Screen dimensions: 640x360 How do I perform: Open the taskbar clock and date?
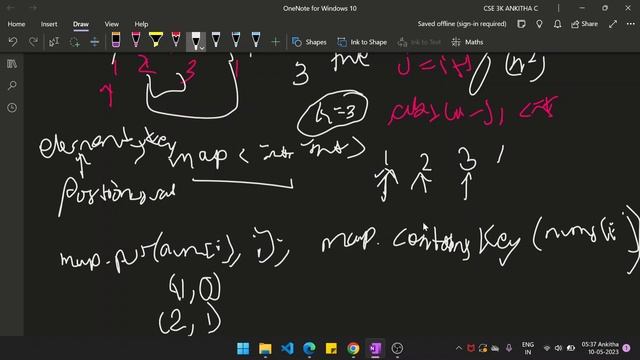[x=600, y=348]
